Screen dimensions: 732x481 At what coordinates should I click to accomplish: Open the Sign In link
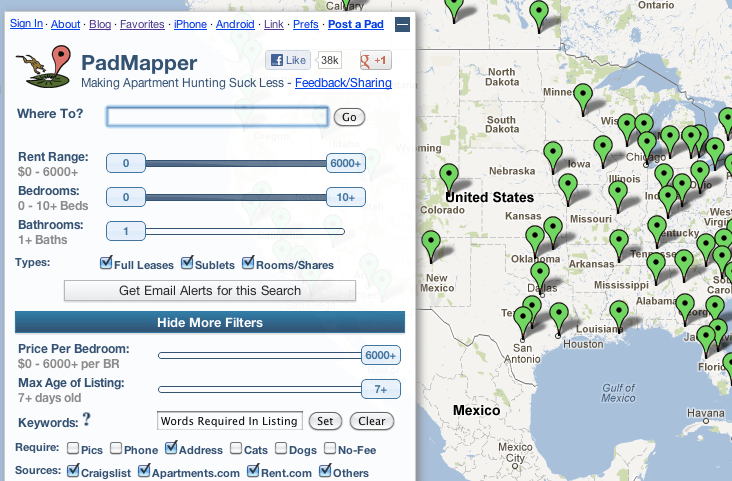tap(26, 23)
